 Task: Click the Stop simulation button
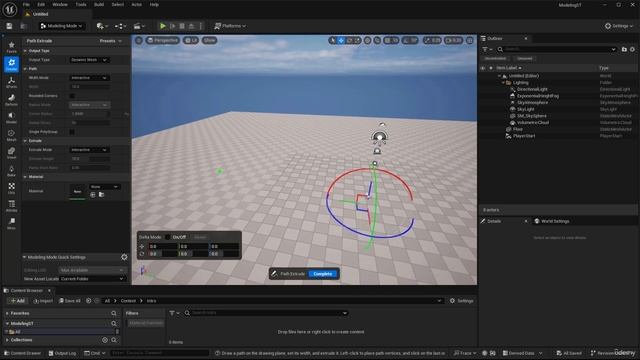point(182,26)
